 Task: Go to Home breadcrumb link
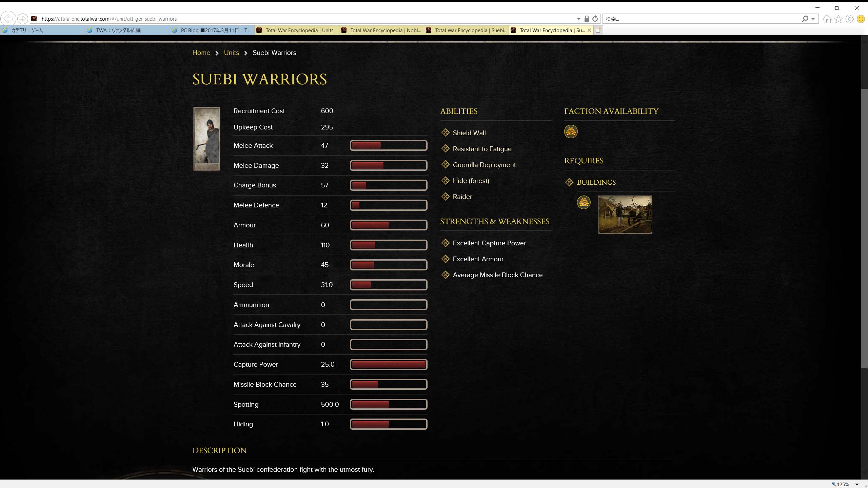click(x=201, y=53)
